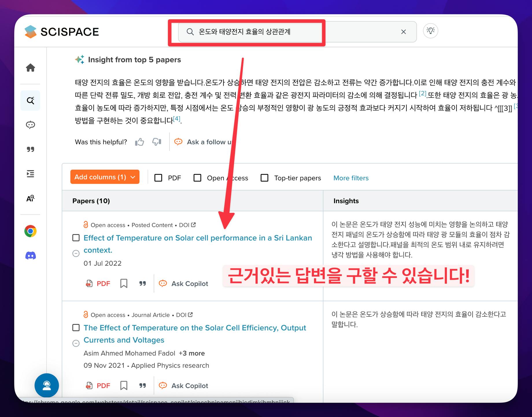
Task: Open literature search in the sidebar
Action: [30, 101]
